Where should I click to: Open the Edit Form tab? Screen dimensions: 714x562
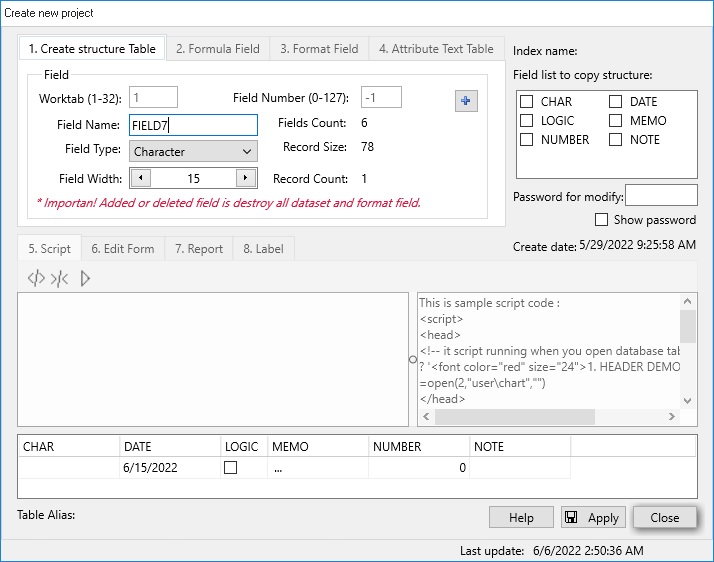[123, 249]
